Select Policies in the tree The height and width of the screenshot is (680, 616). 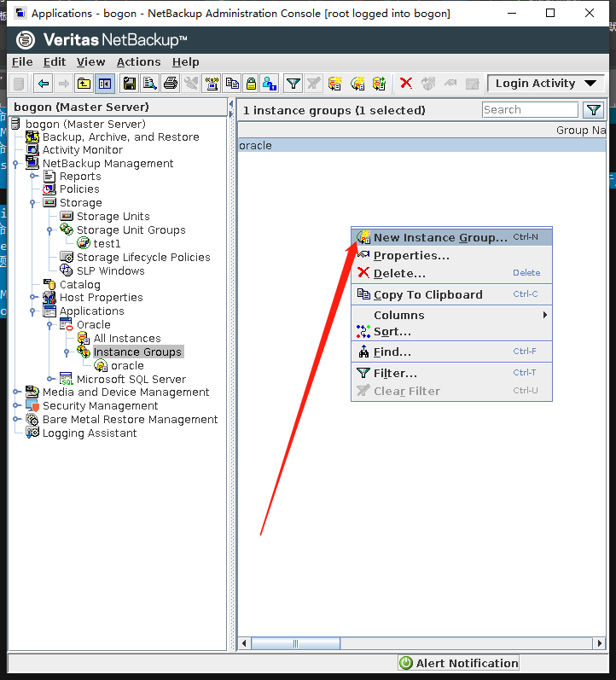[79, 189]
